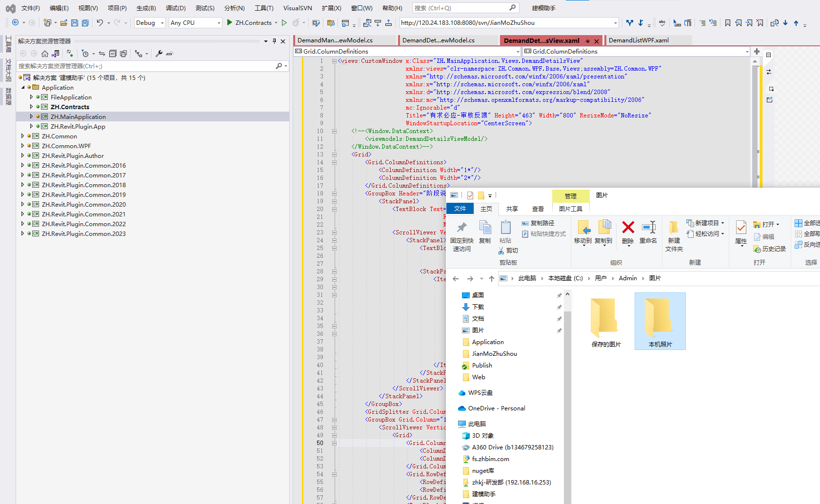The image size is (820, 504).
Task: Toggle pin on DemandDet...sView.xaml tab
Action: pos(587,41)
